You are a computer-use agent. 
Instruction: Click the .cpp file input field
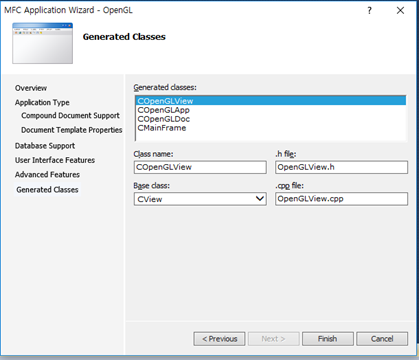[x=341, y=199]
